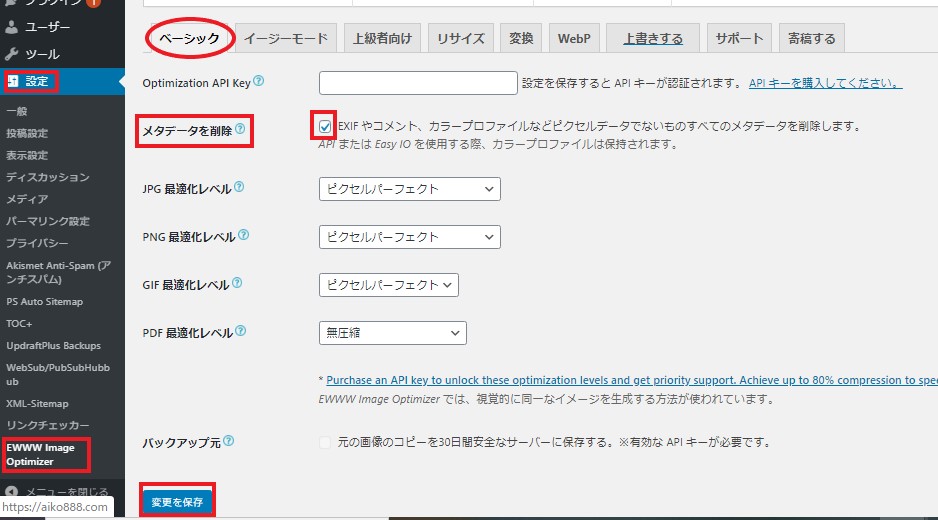Open パーマリンク設定 in sidebar
938x520 pixels.
pyautogui.click(x=48, y=221)
